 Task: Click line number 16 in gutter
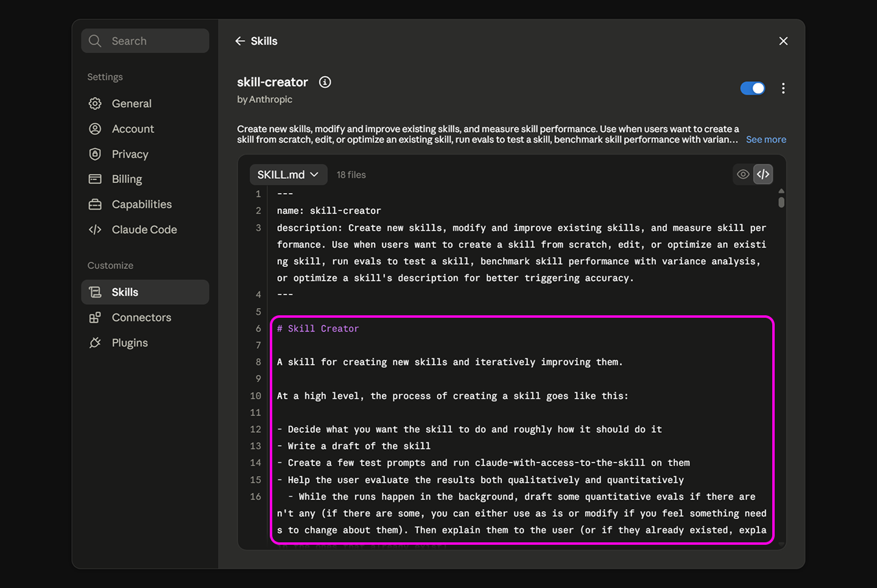coord(256,497)
